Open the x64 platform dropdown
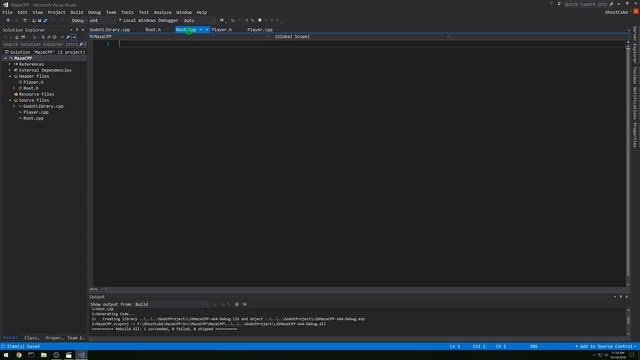 click(102, 20)
